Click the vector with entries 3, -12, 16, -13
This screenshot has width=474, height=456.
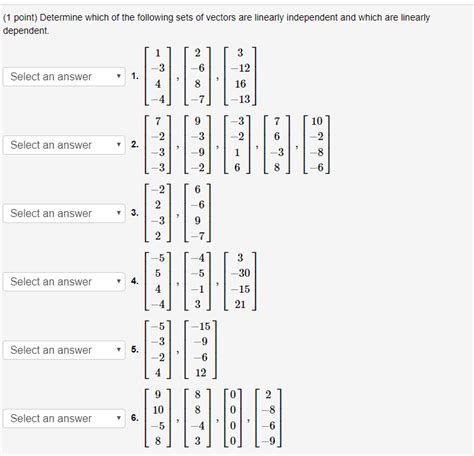pos(240,76)
